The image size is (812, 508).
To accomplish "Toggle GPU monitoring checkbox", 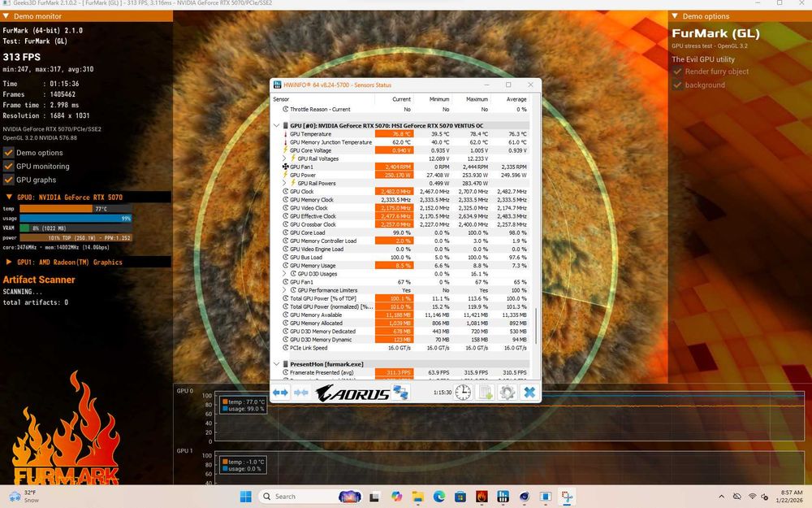I will point(8,166).
